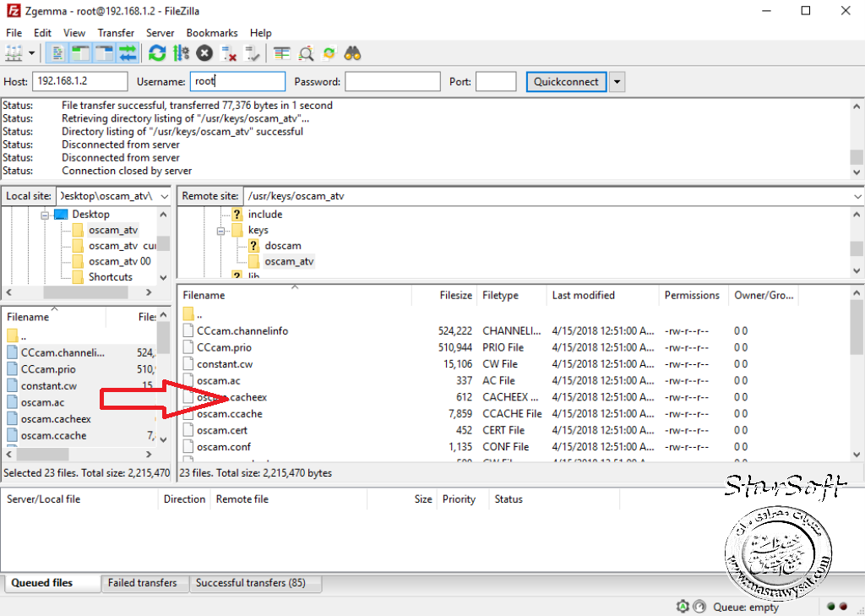Switch to the Queued files tab
Screen dimensions: 865x616
pyautogui.click(x=52, y=583)
